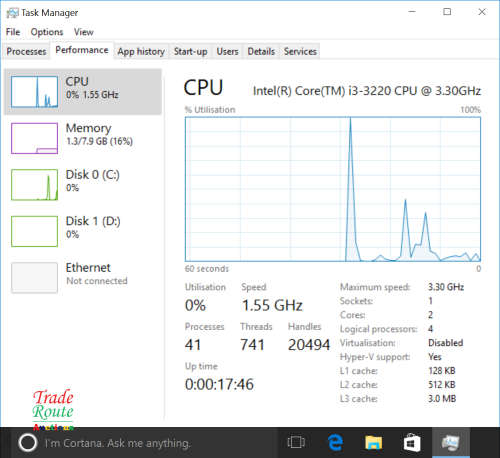Open File Explorer from the taskbar
The image size is (500, 458).
click(374, 443)
